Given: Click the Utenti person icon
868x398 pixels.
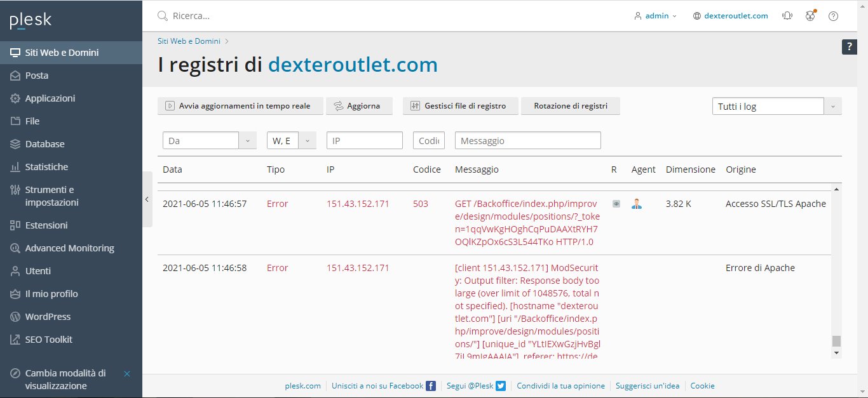Looking at the screenshot, I should [15, 271].
